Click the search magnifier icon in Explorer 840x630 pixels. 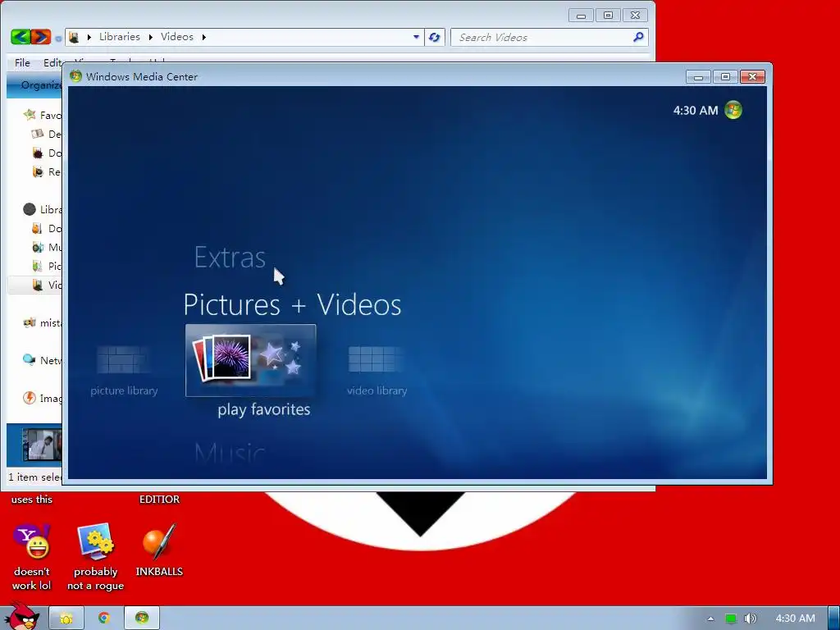[638, 37]
